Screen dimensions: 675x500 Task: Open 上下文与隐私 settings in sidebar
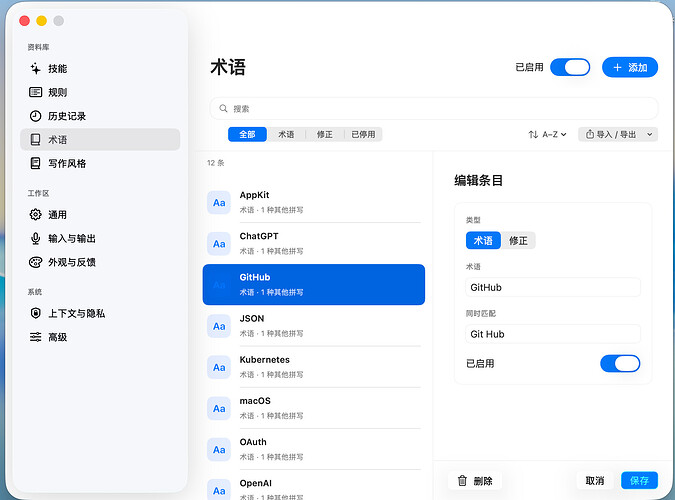tap(100, 313)
